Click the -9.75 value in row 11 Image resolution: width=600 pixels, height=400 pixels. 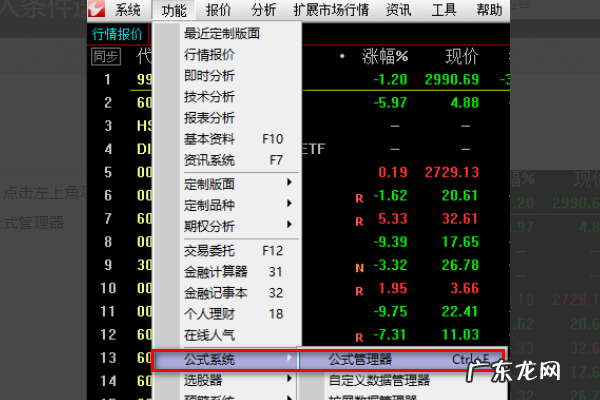point(390,312)
